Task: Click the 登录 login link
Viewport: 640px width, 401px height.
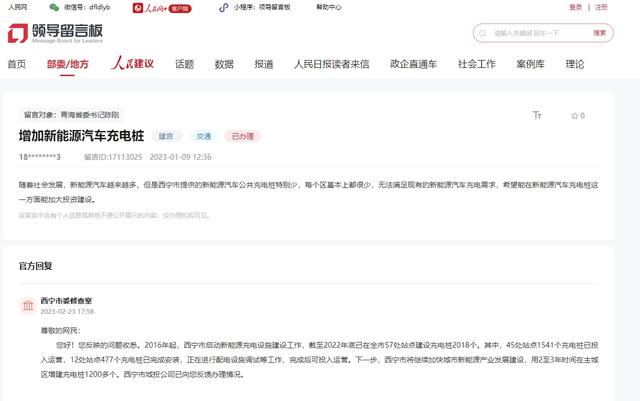Action: (x=575, y=7)
